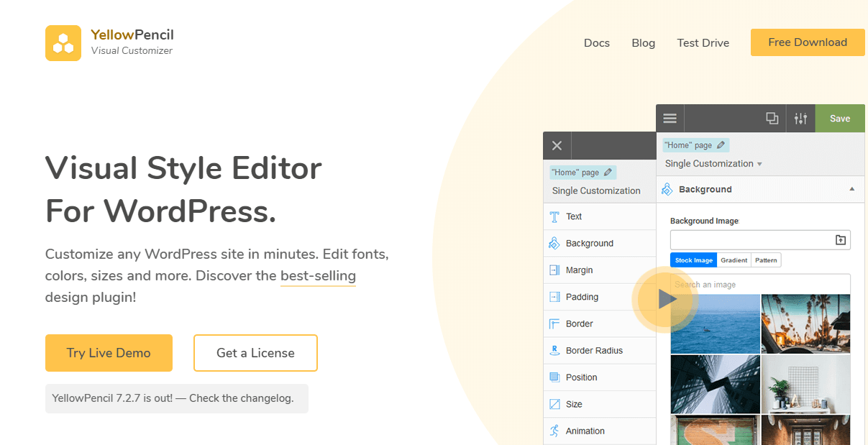This screenshot has height=445, width=868.
Task: Click the Get a License button
Action: [x=255, y=353]
